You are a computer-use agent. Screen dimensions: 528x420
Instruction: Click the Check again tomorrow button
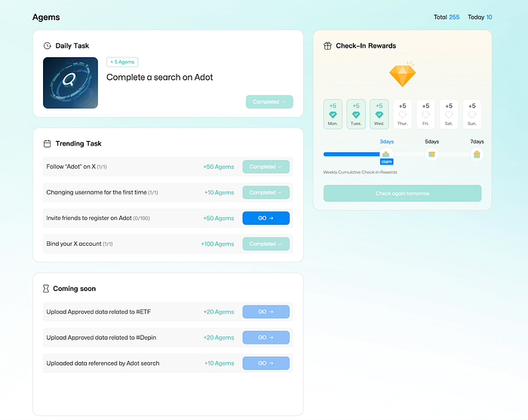402,193
